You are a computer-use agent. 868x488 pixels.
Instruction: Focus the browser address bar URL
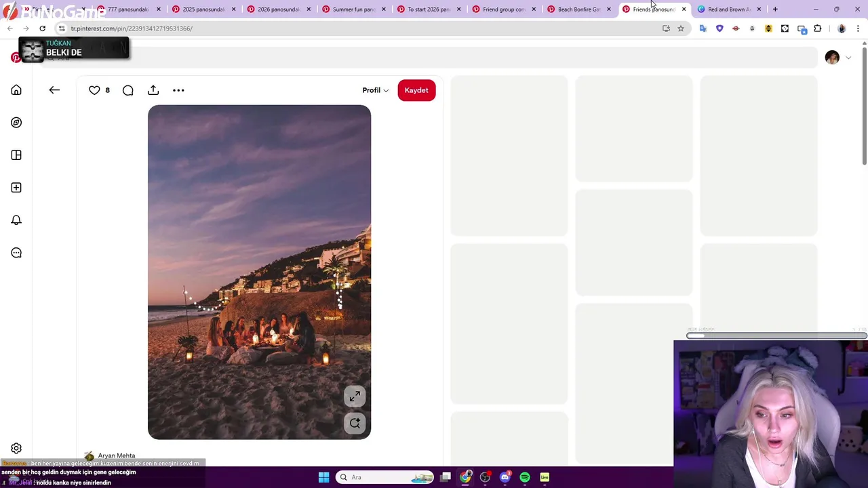click(x=131, y=28)
